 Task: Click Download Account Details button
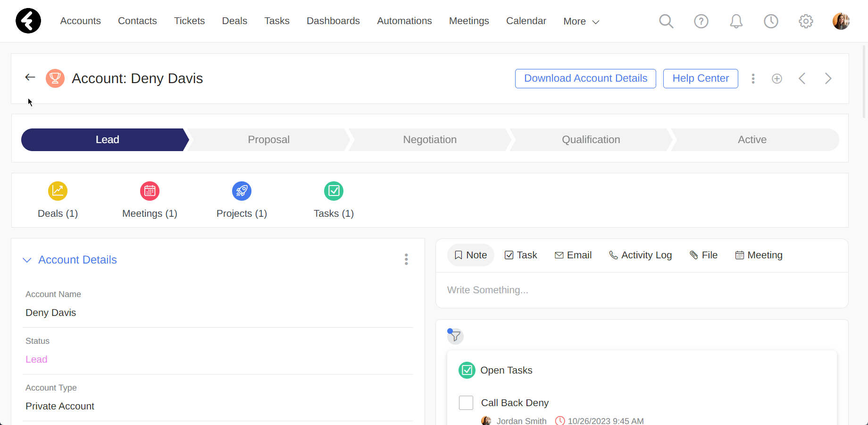585,78
